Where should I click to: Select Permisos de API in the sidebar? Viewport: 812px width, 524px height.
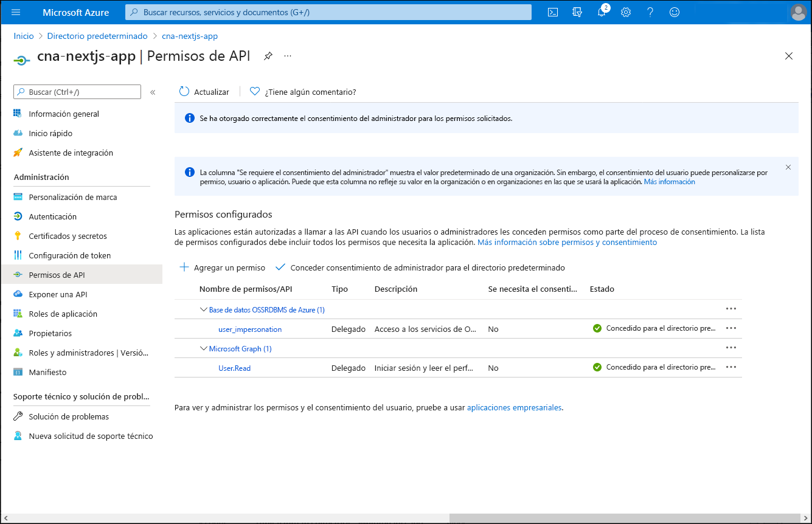82,275
